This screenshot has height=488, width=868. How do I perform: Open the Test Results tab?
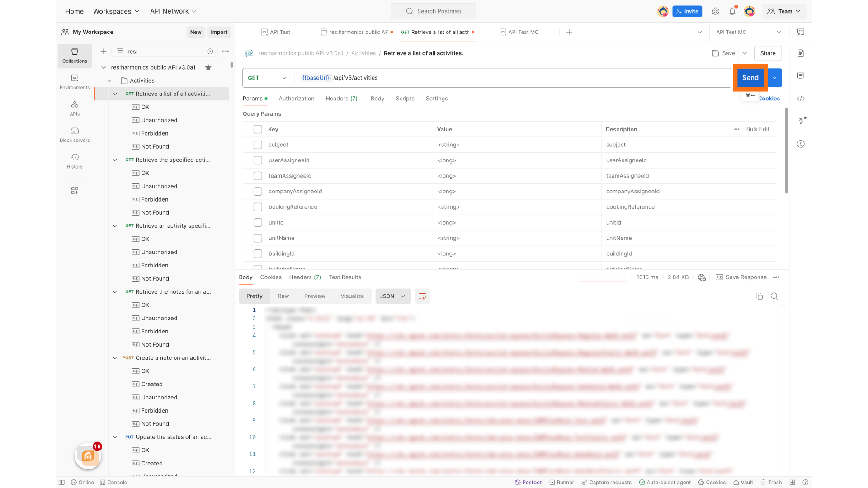point(345,277)
